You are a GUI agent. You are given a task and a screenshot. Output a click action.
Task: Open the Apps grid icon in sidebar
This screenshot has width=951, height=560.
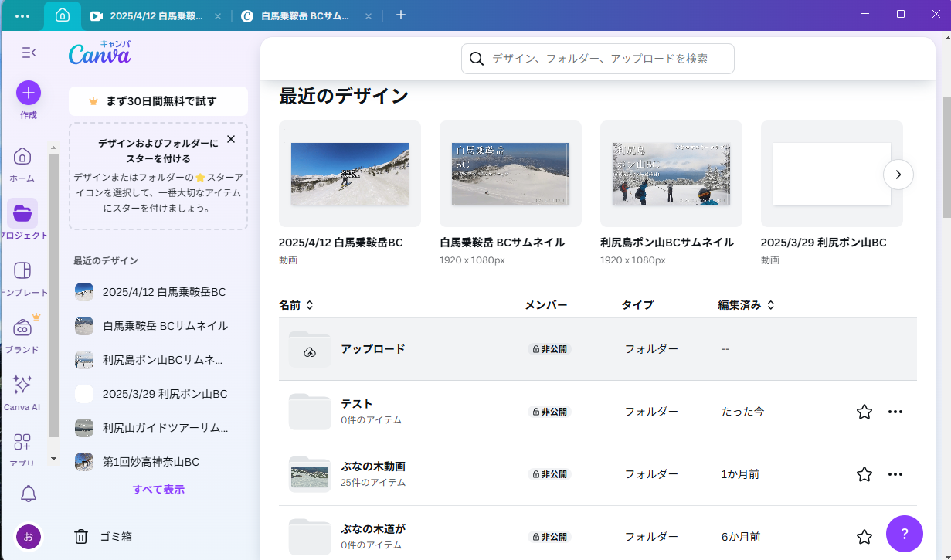click(x=22, y=443)
